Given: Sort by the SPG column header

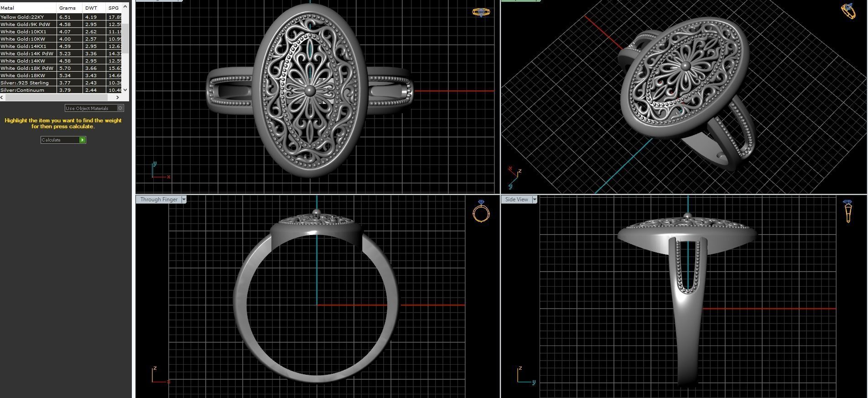Looking at the screenshot, I should (x=114, y=8).
